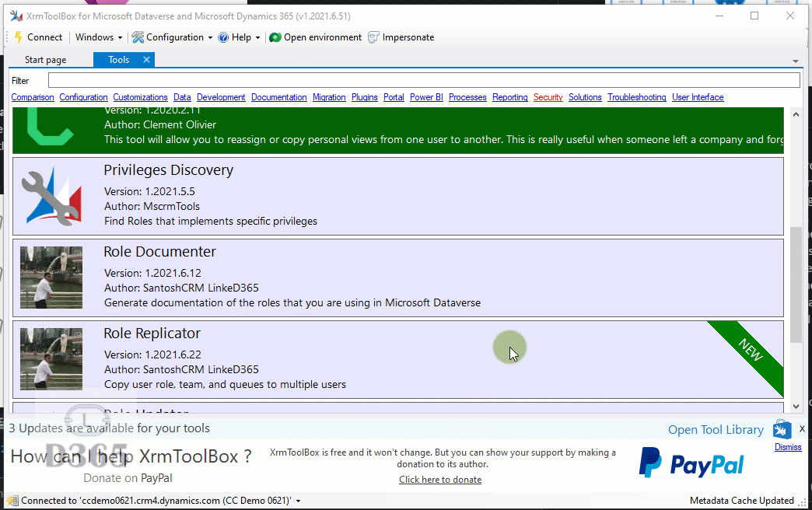Click the tools list scroll down arrow
812x510 pixels.
click(796, 407)
